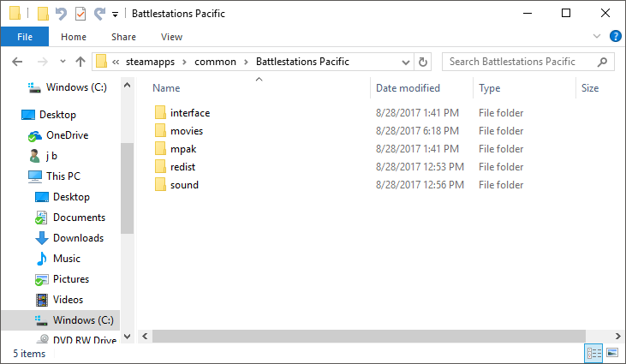Click the common breadcrumb
Image resolution: width=626 pixels, height=364 pixels.
click(x=215, y=62)
